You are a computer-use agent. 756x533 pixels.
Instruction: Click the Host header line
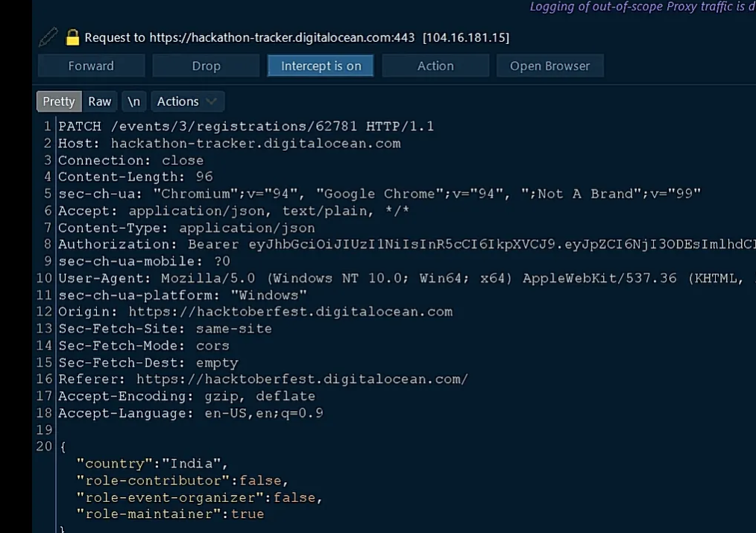pyautogui.click(x=230, y=144)
